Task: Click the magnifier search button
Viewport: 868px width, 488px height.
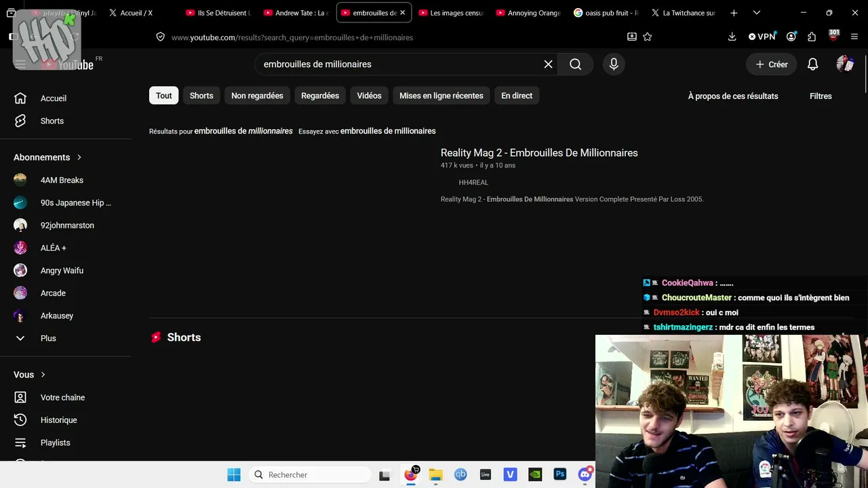Action: (x=575, y=64)
